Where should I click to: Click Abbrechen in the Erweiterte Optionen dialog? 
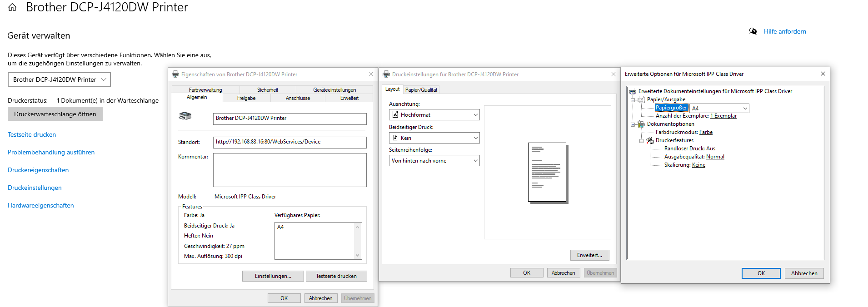point(804,273)
